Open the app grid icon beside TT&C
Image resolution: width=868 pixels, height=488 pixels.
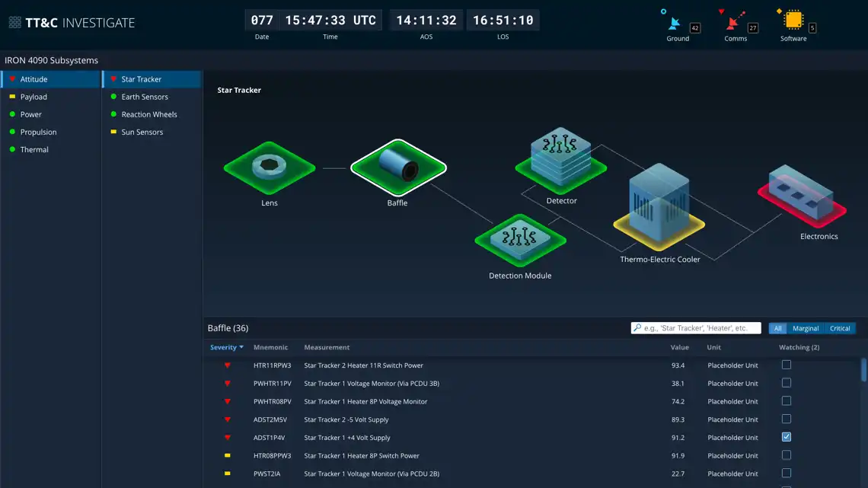(x=15, y=22)
